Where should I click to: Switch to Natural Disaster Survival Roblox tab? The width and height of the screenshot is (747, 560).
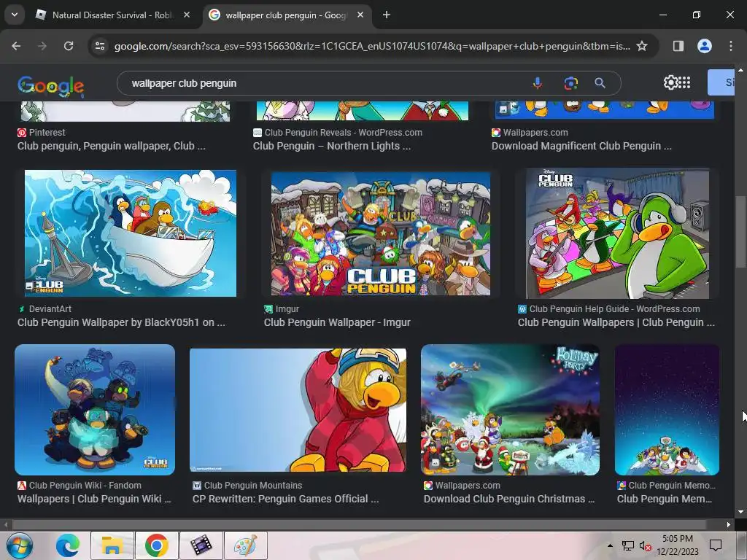[113, 15]
